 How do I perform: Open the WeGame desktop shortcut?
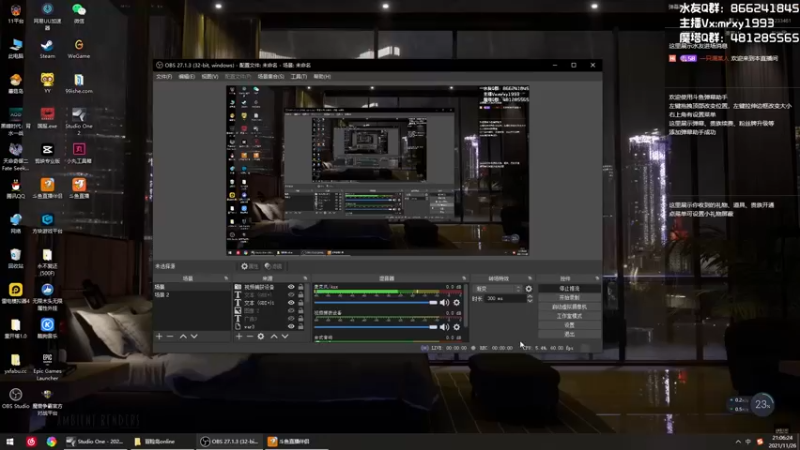[x=79, y=49]
